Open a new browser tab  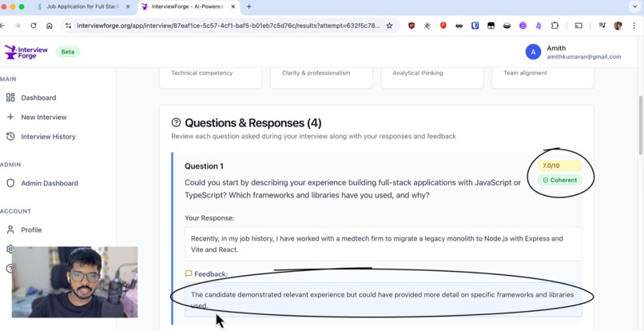(x=249, y=6)
